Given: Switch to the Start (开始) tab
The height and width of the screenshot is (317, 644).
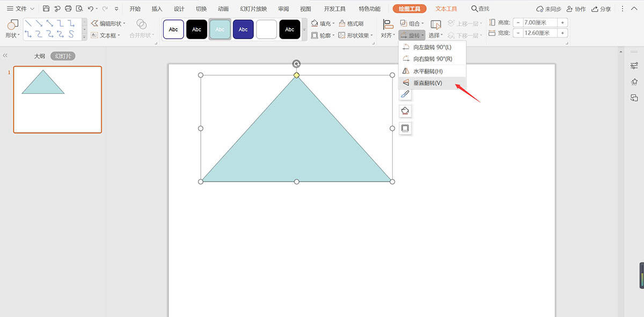Looking at the screenshot, I should [x=135, y=9].
